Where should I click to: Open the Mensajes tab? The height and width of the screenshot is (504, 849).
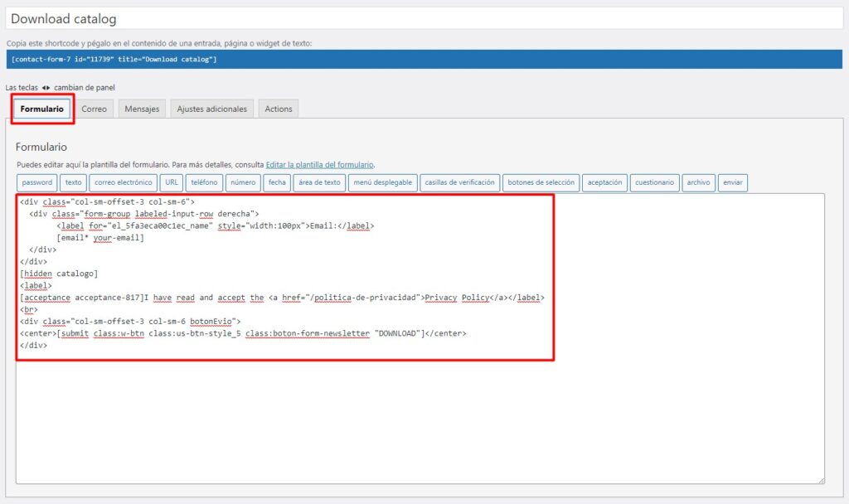142,109
